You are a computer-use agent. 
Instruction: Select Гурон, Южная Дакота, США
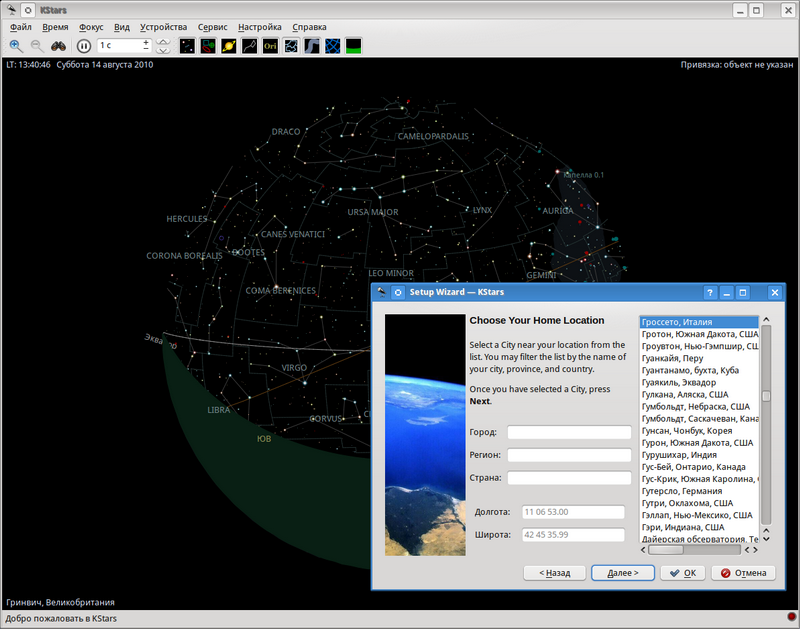pos(699,443)
